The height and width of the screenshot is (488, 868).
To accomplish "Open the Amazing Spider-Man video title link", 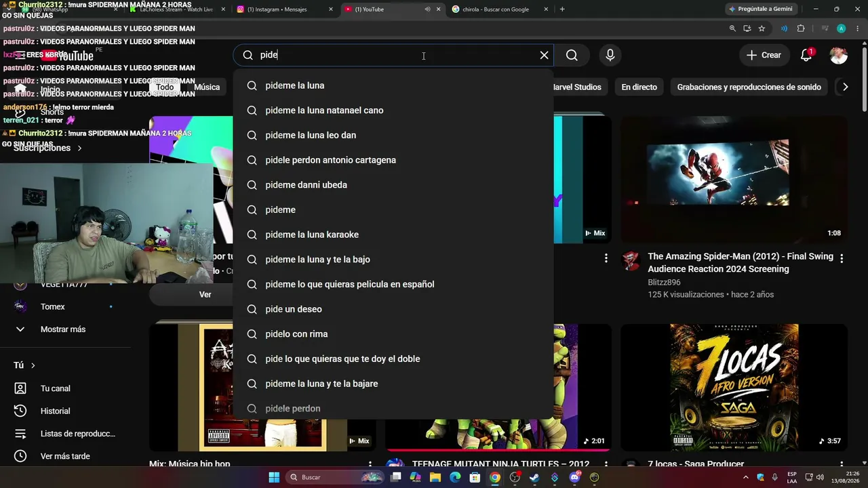I will point(741,263).
